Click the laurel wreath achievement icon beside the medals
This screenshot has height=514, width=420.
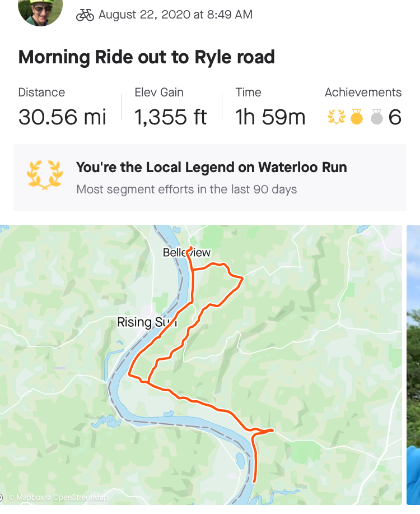click(337, 117)
